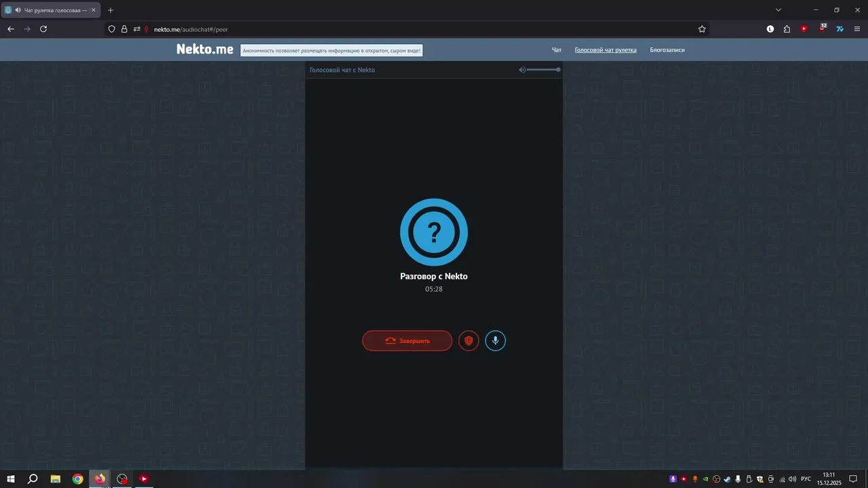Screen dimensions: 868x488
Task: Click the address bar URL nekto.me/audiochat
Action: click(x=191, y=30)
